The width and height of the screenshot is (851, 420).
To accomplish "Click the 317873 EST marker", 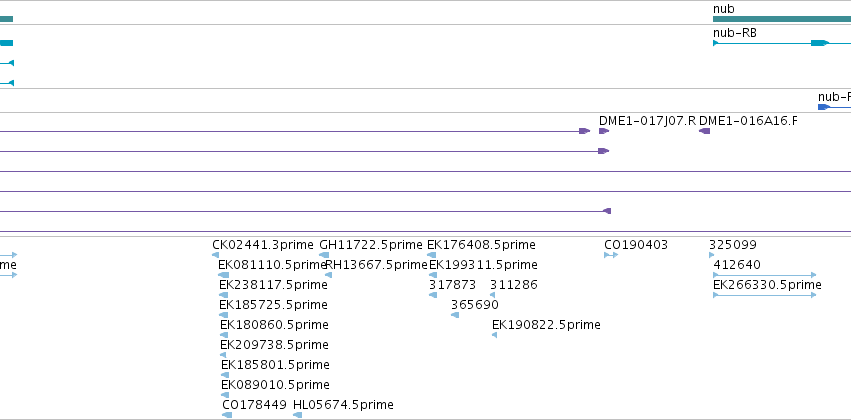I will 433,295.
